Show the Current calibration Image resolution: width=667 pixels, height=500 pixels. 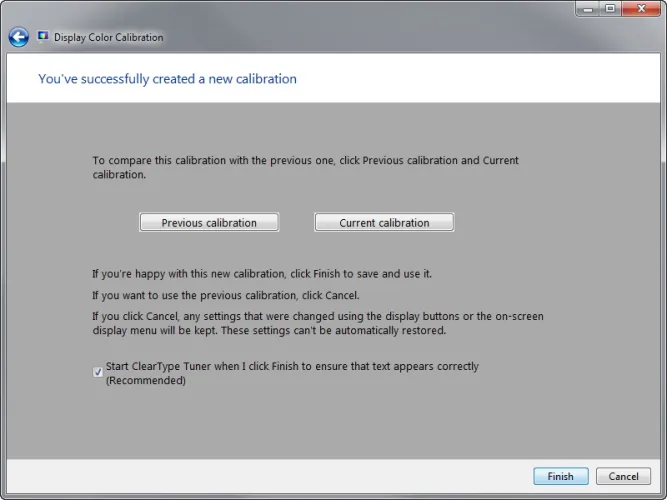pyautogui.click(x=384, y=223)
